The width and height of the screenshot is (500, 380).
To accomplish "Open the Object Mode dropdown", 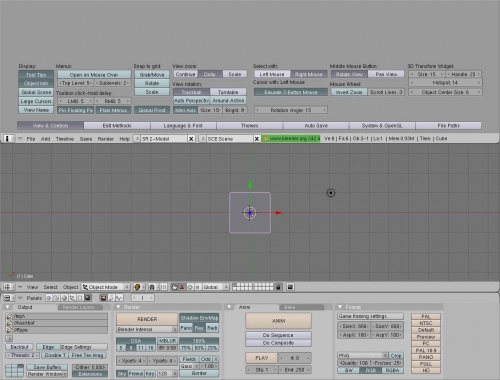I will (106, 287).
